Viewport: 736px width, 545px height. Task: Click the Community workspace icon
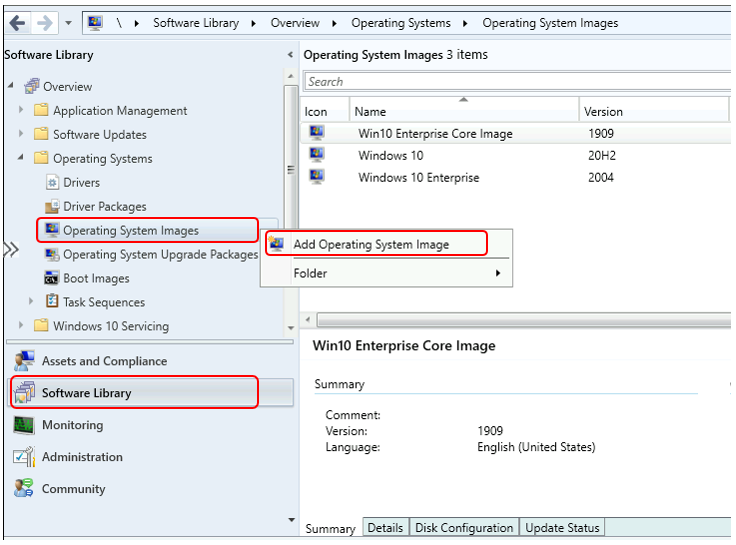coord(23,488)
